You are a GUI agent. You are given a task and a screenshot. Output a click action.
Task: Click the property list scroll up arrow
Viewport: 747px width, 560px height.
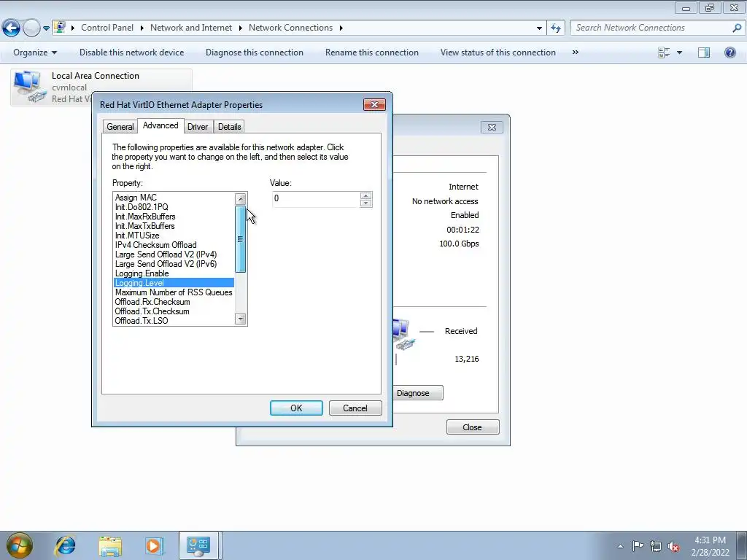tap(241, 198)
